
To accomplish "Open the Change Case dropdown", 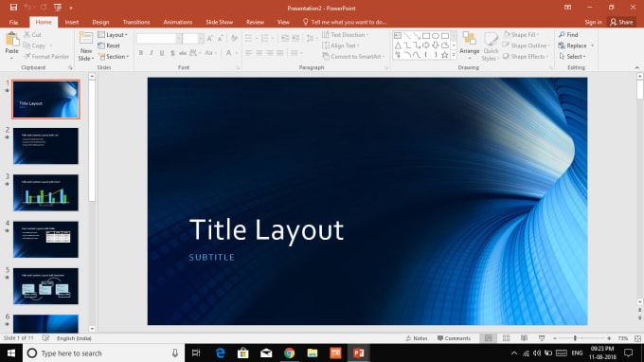I will (210, 53).
